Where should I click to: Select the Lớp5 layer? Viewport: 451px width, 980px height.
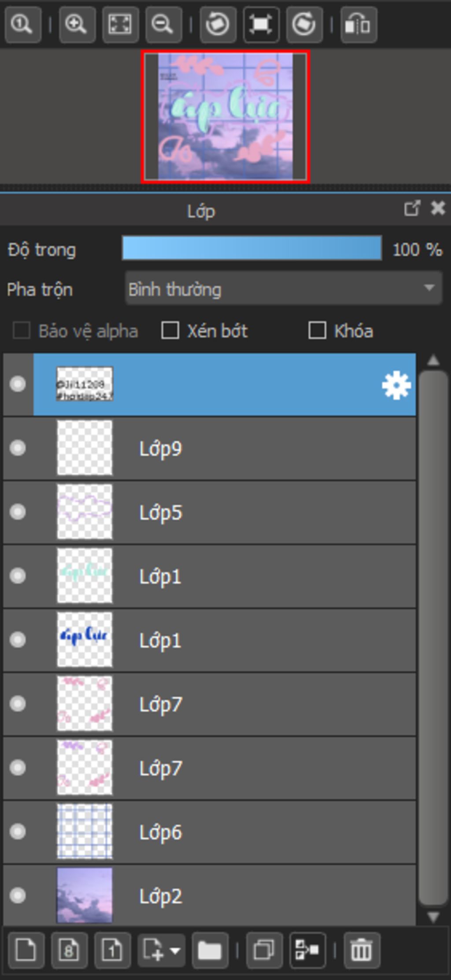click(x=210, y=512)
